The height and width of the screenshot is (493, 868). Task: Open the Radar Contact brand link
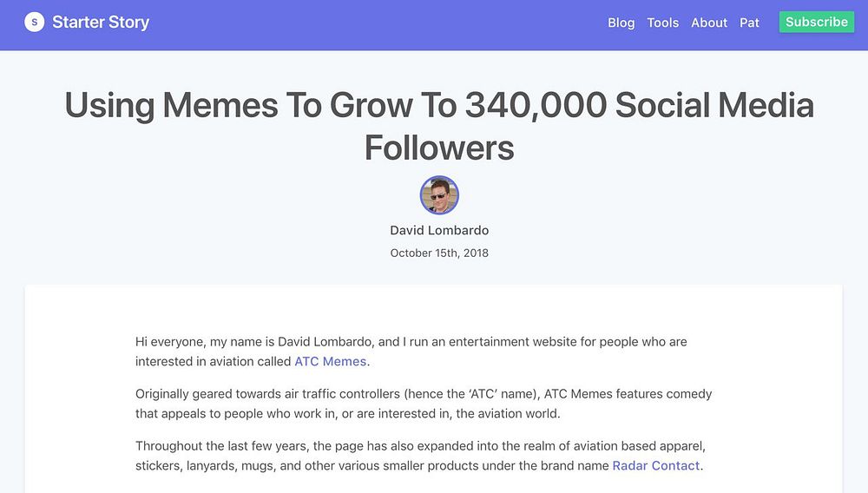[655, 465]
